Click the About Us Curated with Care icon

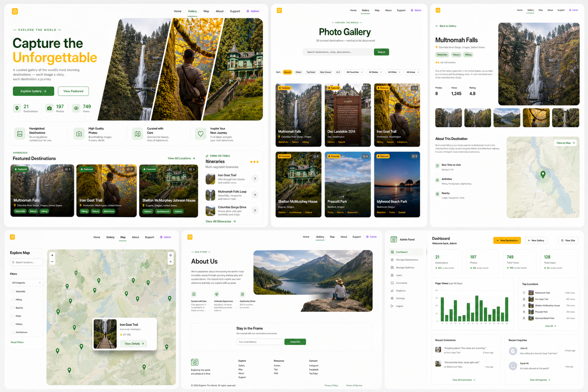tap(194, 294)
